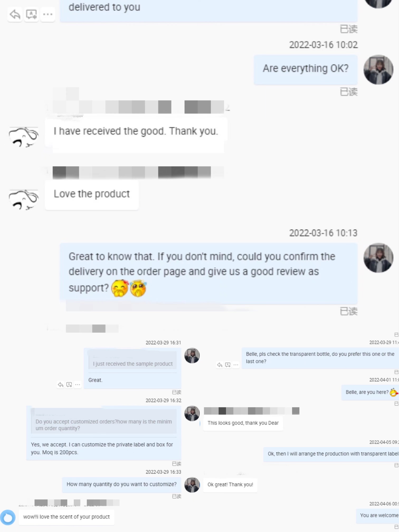The width and height of the screenshot is (399, 532).
Task: Click seller avatar next to 'Are everything OK?'
Action: click(x=378, y=70)
